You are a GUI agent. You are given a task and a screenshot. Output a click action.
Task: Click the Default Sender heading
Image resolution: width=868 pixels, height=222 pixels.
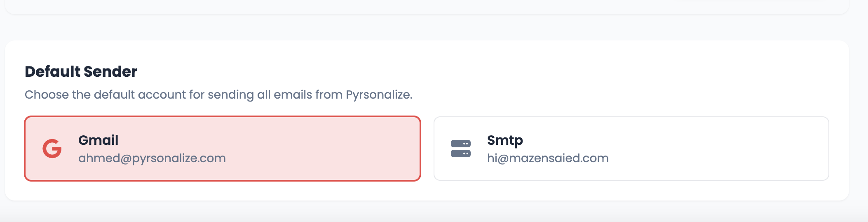coord(81,72)
